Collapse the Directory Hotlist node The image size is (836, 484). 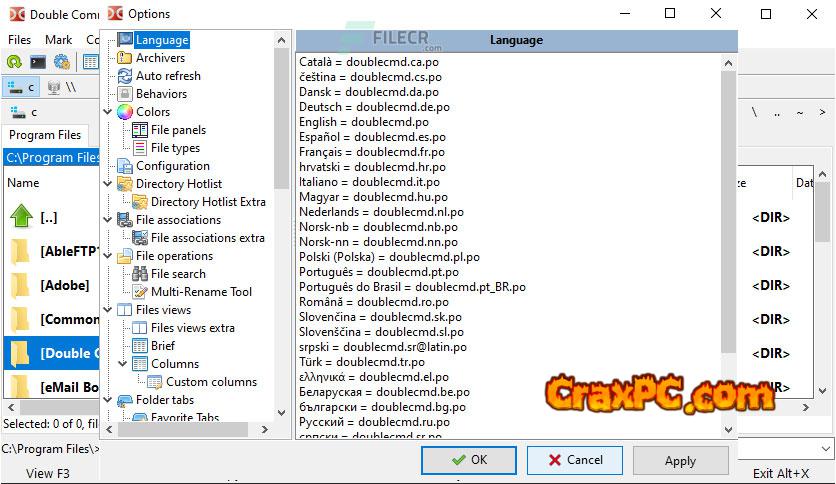click(x=108, y=183)
